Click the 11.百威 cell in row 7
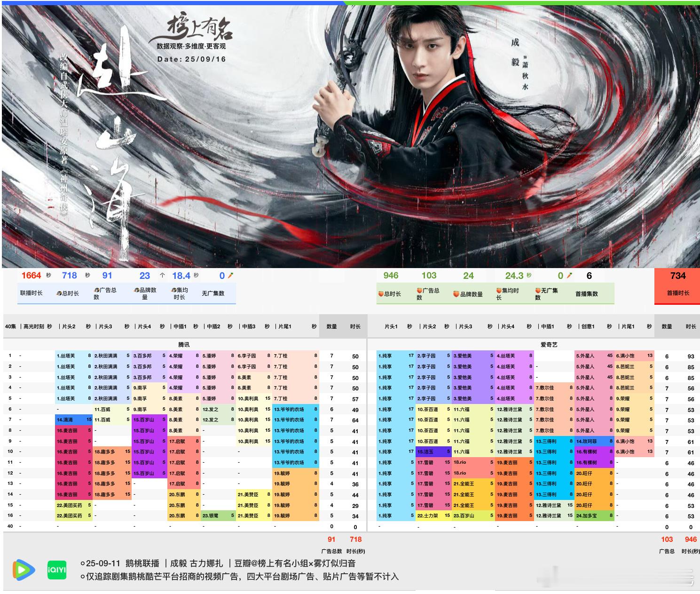The image size is (700, 594). coord(112,420)
